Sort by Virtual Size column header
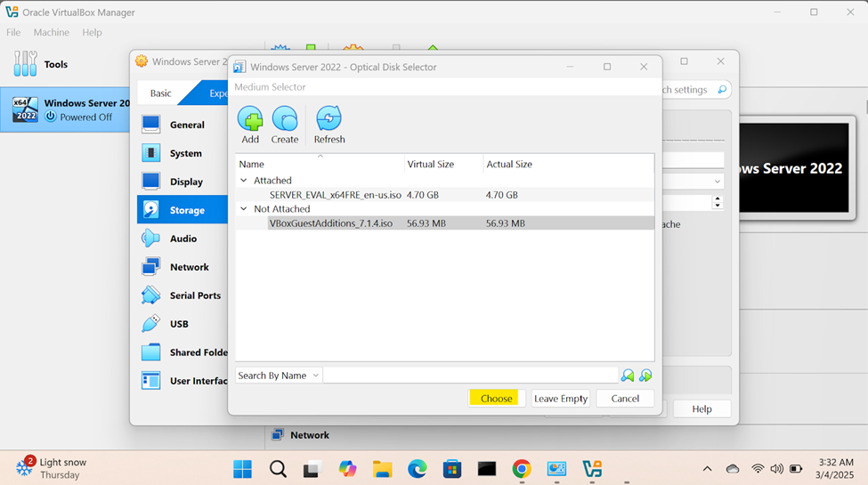 coord(443,164)
